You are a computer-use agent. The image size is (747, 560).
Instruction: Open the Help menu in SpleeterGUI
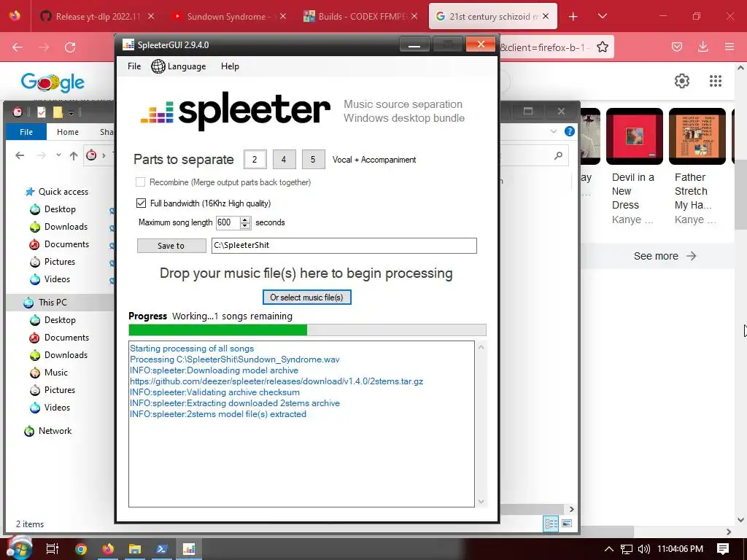tap(230, 66)
